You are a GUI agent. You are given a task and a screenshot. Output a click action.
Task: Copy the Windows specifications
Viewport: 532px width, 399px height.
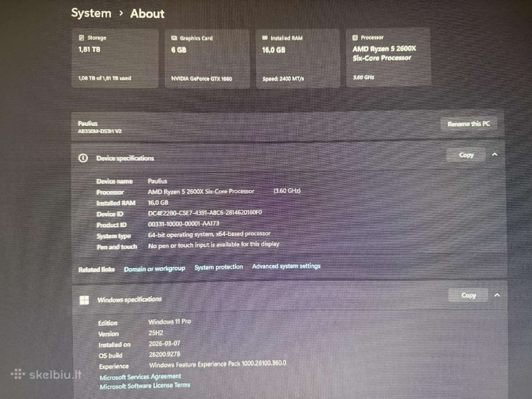468,295
